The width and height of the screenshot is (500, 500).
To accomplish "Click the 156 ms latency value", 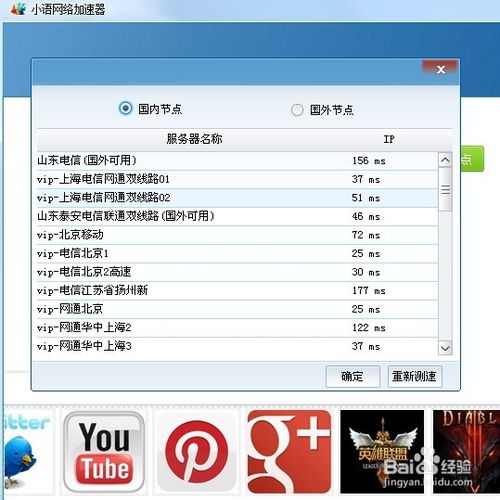I will pyautogui.click(x=369, y=161).
